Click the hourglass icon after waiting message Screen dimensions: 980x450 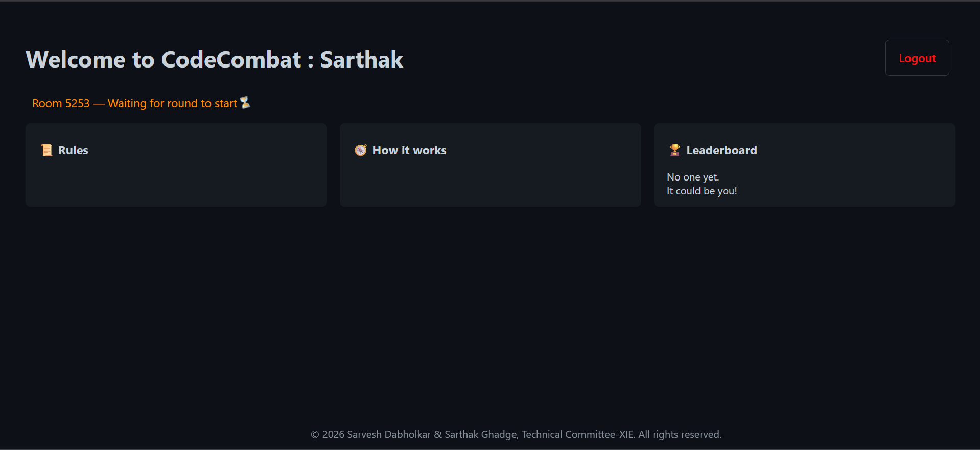[245, 103]
